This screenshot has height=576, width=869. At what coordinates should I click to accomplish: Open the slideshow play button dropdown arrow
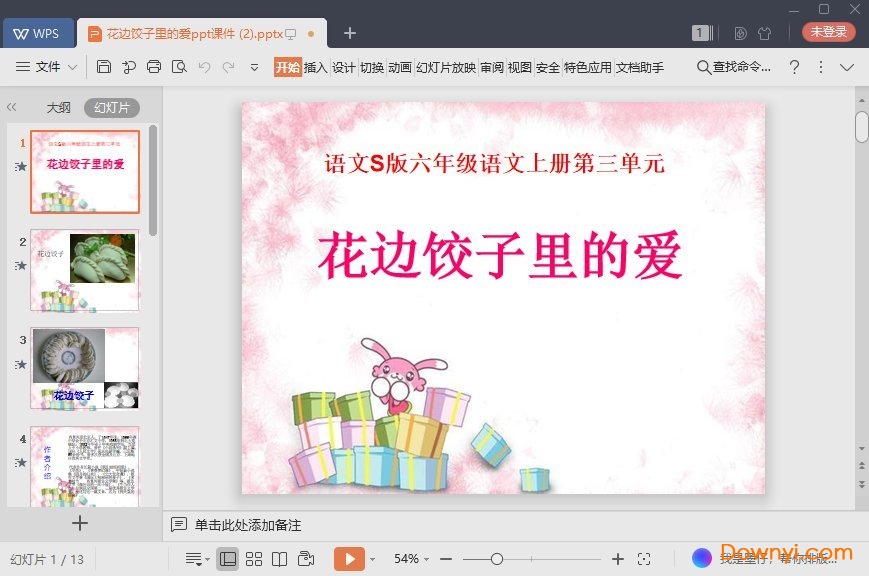tap(372, 559)
